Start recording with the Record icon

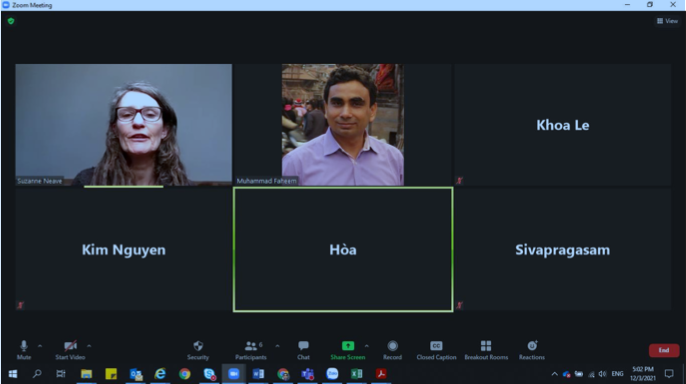click(392, 346)
